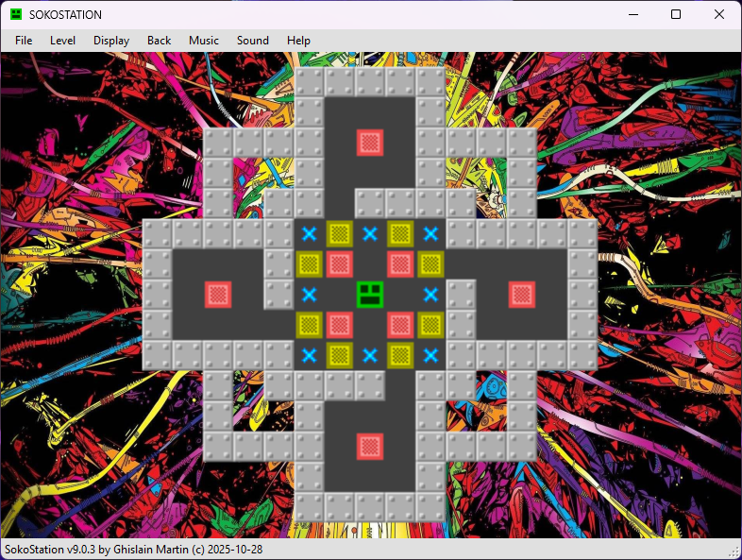Select the red crate in the top chamber
Image resolution: width=742 pixels, height=560 pixels.
369,143
